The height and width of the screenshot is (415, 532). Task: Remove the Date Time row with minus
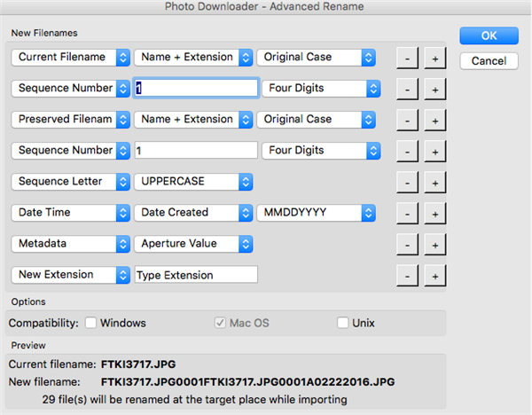coord(407,214)
